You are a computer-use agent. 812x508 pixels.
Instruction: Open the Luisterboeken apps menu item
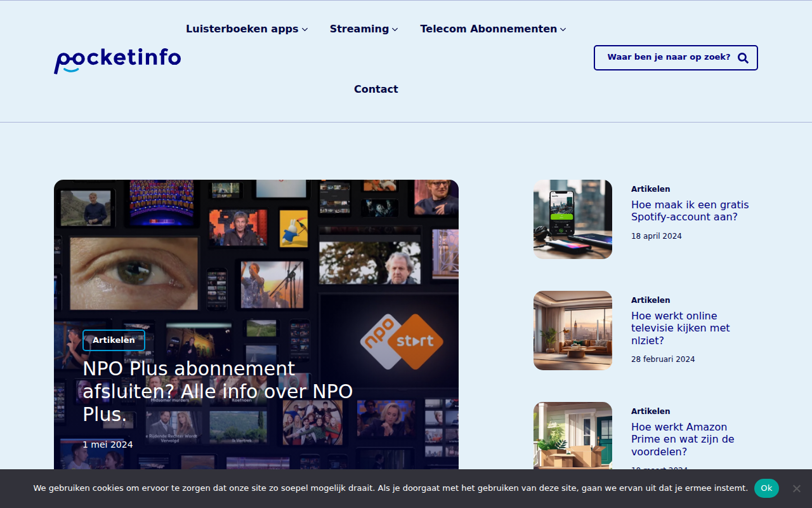(242, 29)
